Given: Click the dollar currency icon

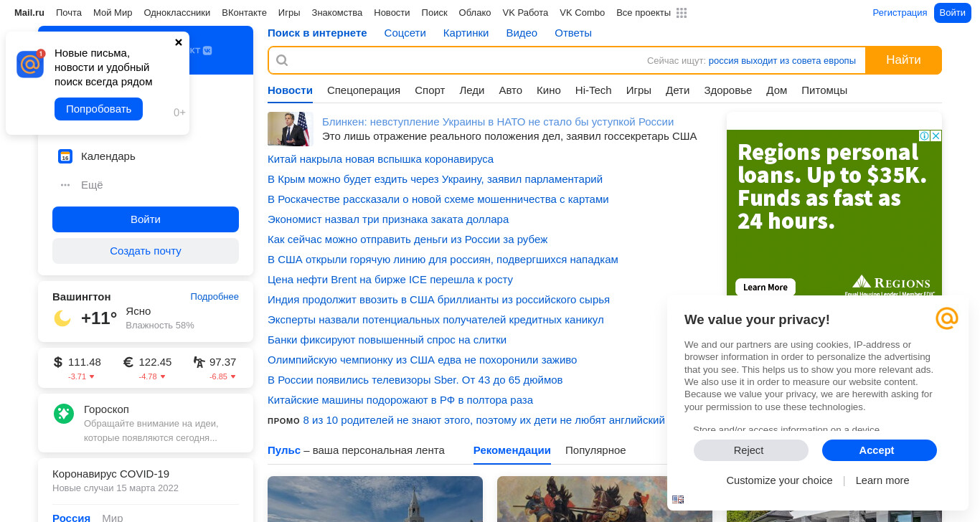Looking at the screenshot, I should 58,362.
